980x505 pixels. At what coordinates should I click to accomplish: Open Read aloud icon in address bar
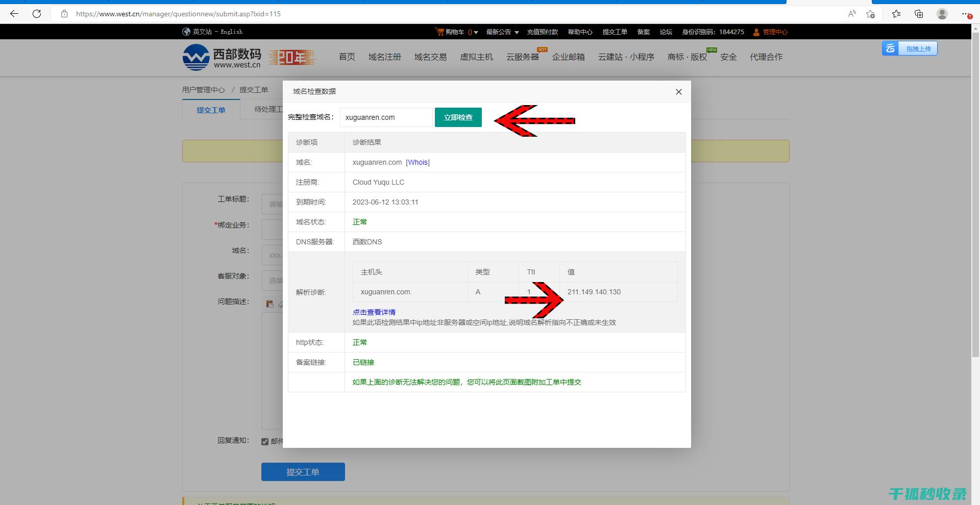[852, 14]
